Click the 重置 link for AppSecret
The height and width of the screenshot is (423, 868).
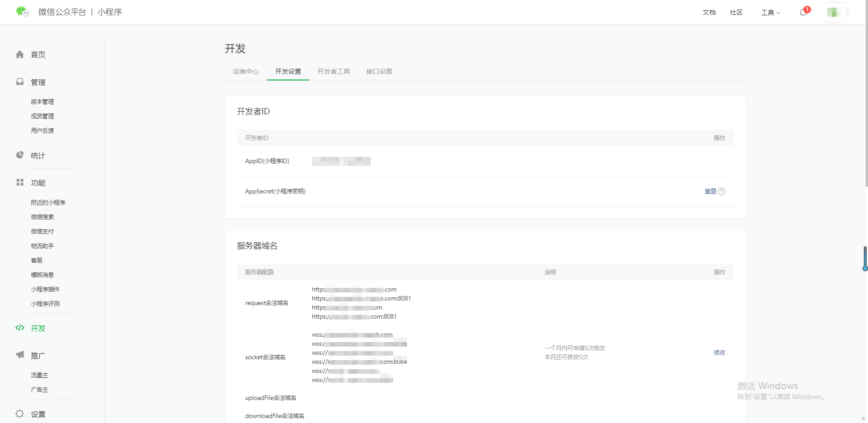tap(710, 192)
